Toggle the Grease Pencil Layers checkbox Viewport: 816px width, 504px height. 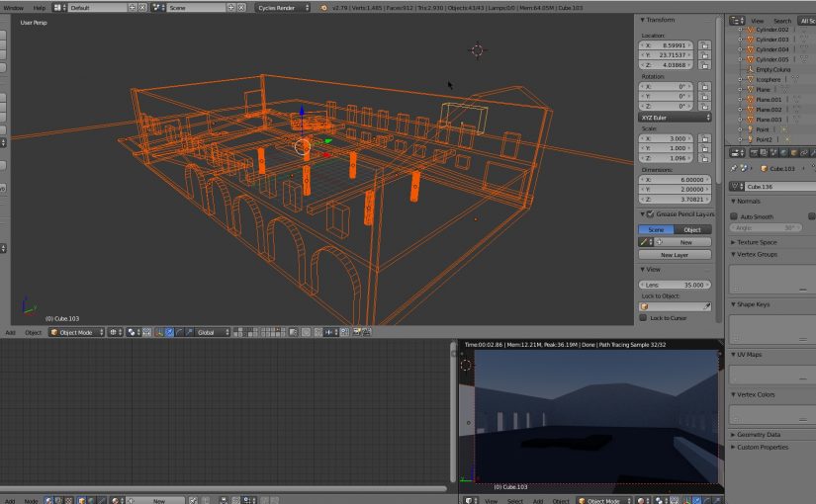tap(650, 213)
